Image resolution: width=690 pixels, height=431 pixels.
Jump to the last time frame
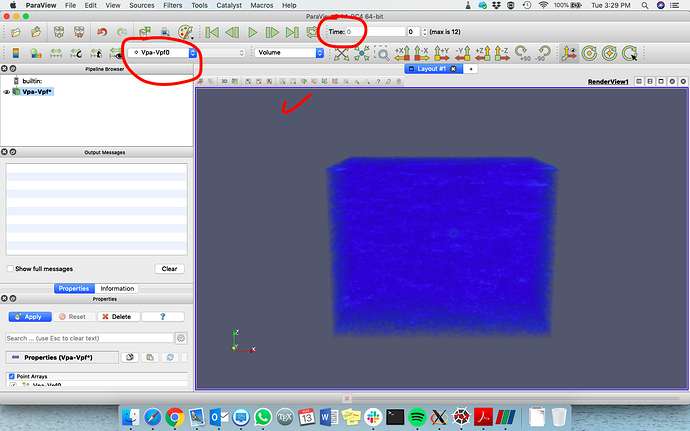click(292, 32)
